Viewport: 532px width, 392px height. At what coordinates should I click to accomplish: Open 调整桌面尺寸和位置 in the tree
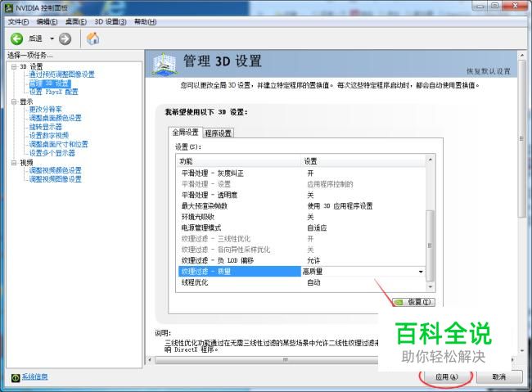coord(58,144)
